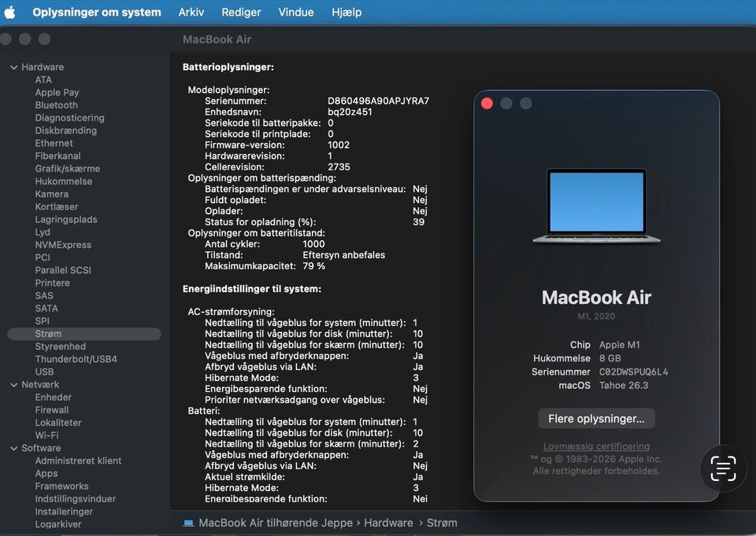Click the computer icon in path bar
Viewport: 756px width, 536px height.
pos(189,523)
